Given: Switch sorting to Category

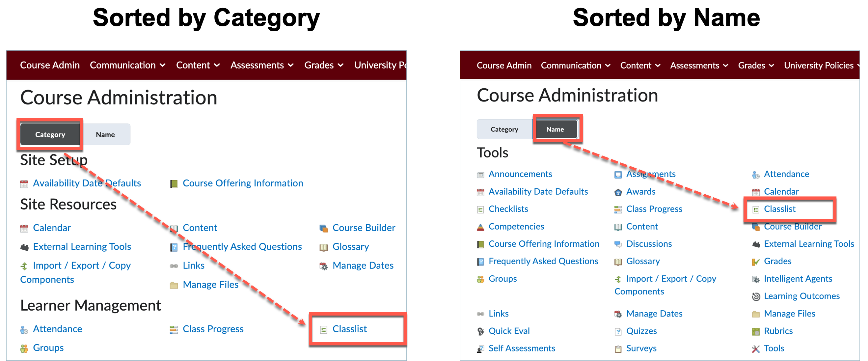Looking at the screenshot, I should click(x=50, y=134).
